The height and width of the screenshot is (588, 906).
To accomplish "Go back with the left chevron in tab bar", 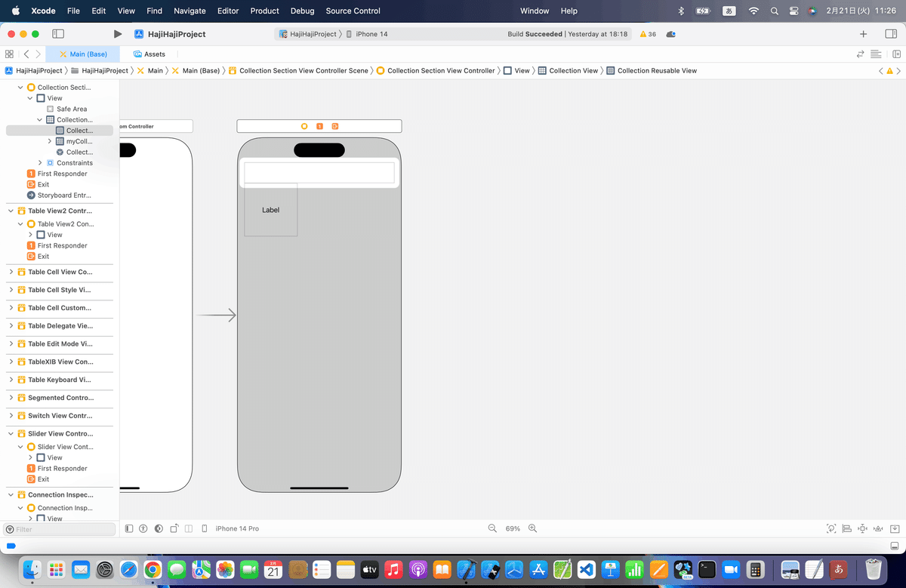I will pos(26,54).
